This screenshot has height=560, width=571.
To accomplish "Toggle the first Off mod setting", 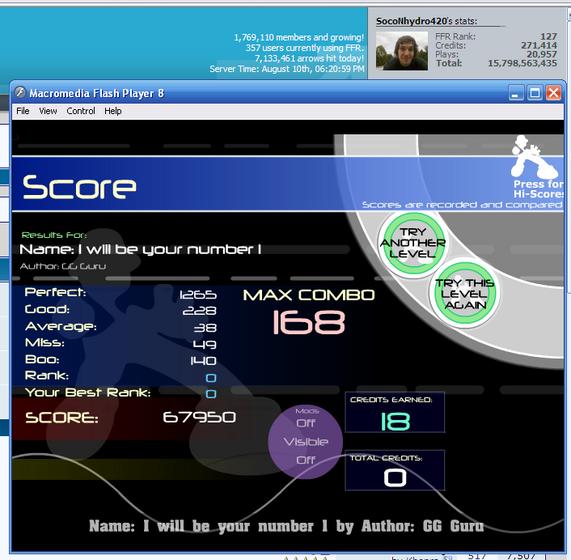I will point(306,423).
